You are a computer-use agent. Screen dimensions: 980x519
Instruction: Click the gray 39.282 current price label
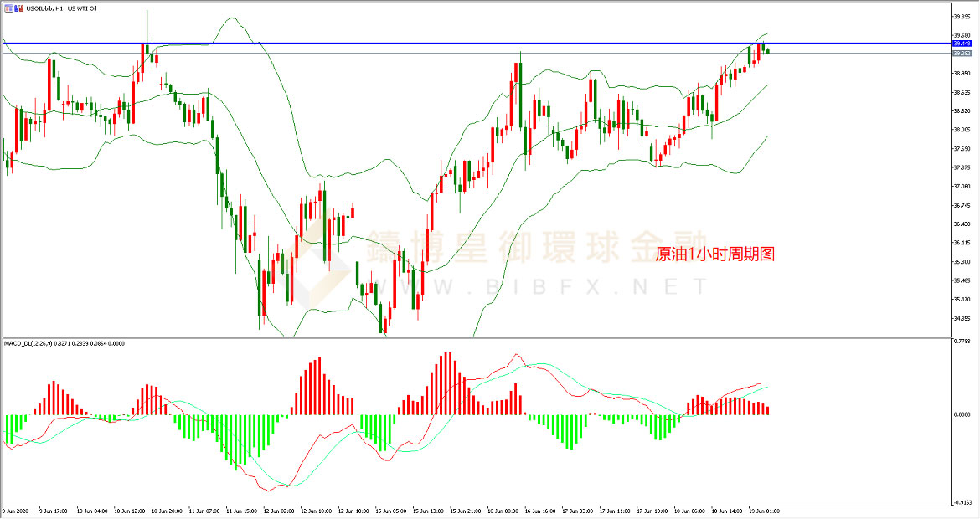(962, 54)
